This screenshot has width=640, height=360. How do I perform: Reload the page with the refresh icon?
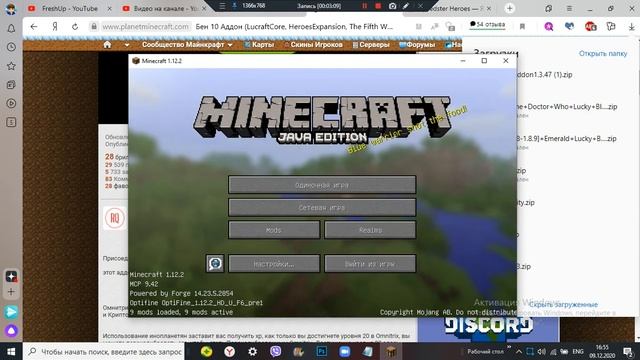pyautogui.click(x=75, y=27)
